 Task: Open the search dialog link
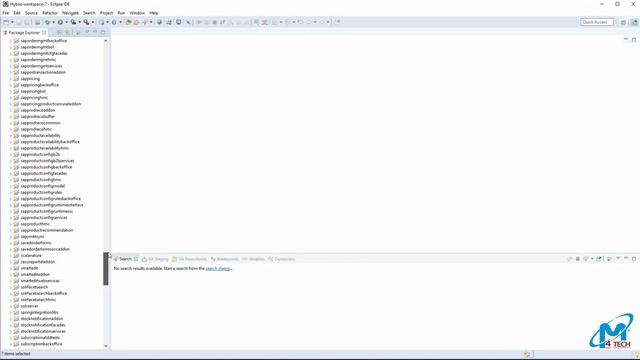click(219, 269)
